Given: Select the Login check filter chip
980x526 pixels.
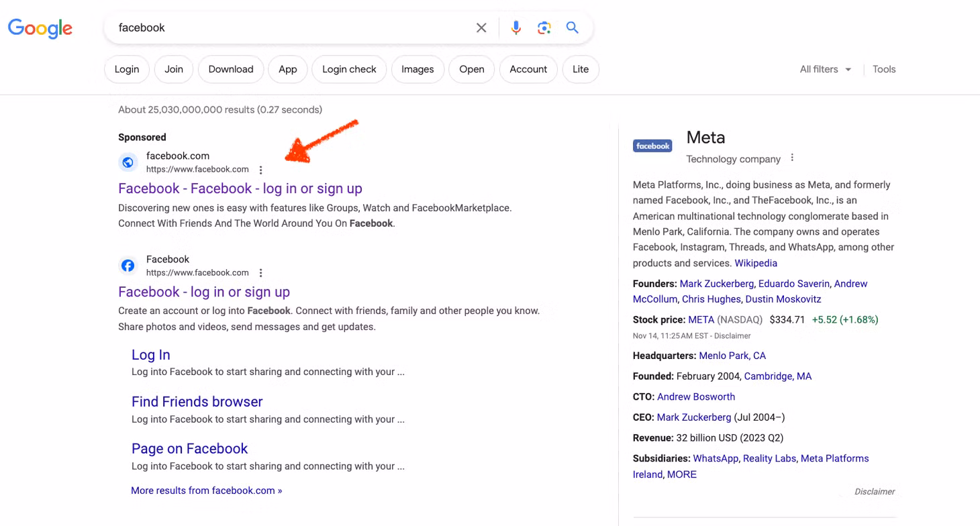Looking at the screenshot, I should 349,69.
